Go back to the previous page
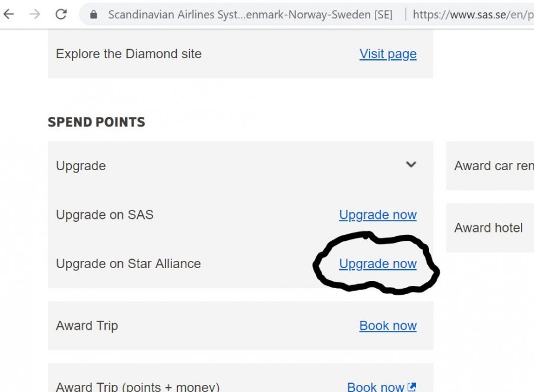Image resolution: width=534 pixels, height=392 pixels. pyautogui.click(x=9, y=14)
